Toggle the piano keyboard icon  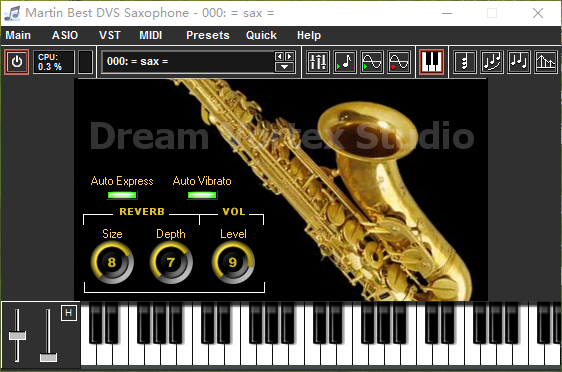[x=432, y=62]
